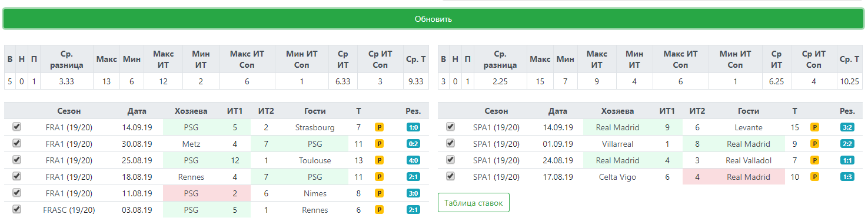Click yellow P badge in Real Madrid–Levante row
The width and height of the screenshot is (868, 224).
point(814,127)
